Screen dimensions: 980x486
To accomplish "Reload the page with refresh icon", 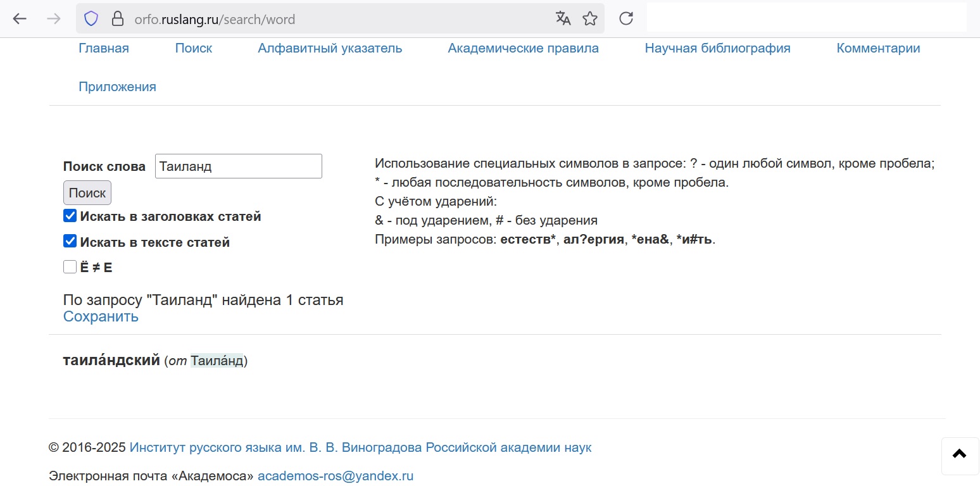I will pos(626,19).
